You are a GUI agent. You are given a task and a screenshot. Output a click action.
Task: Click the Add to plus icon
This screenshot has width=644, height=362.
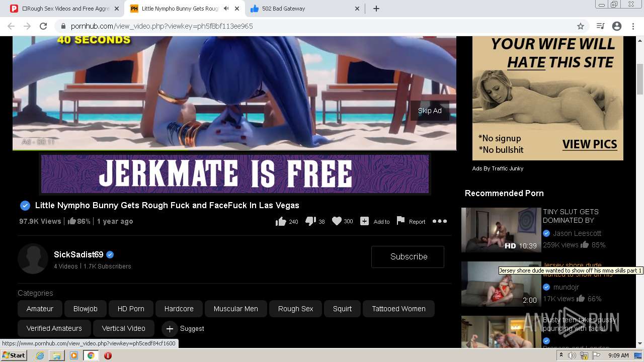tap(365, 221)
